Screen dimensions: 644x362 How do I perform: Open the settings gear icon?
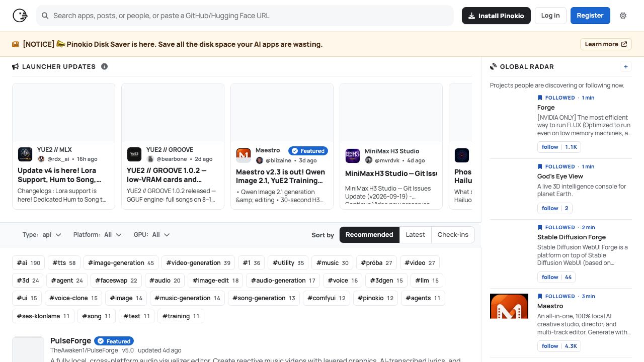point(623,16)
